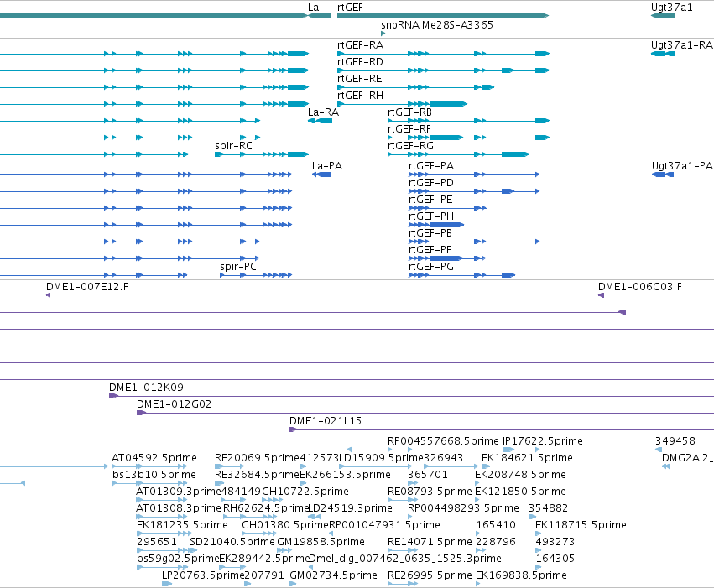Select EST EK118715.5prime

581,525
